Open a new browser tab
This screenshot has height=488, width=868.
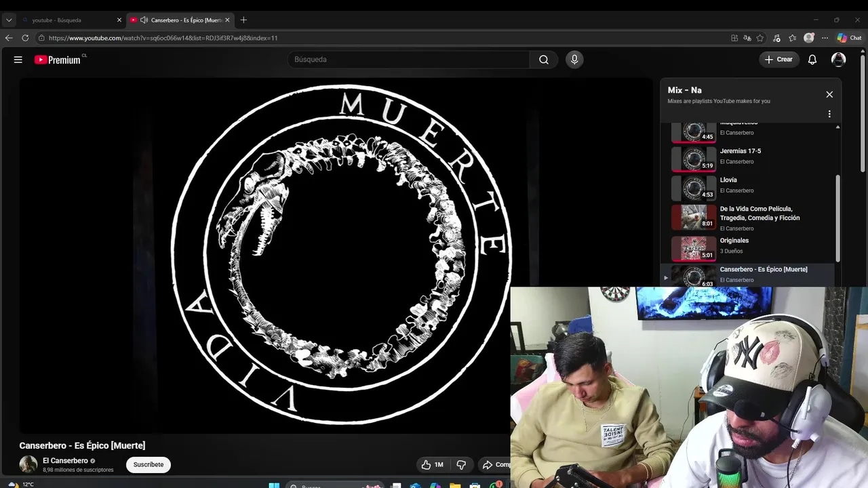243,20
